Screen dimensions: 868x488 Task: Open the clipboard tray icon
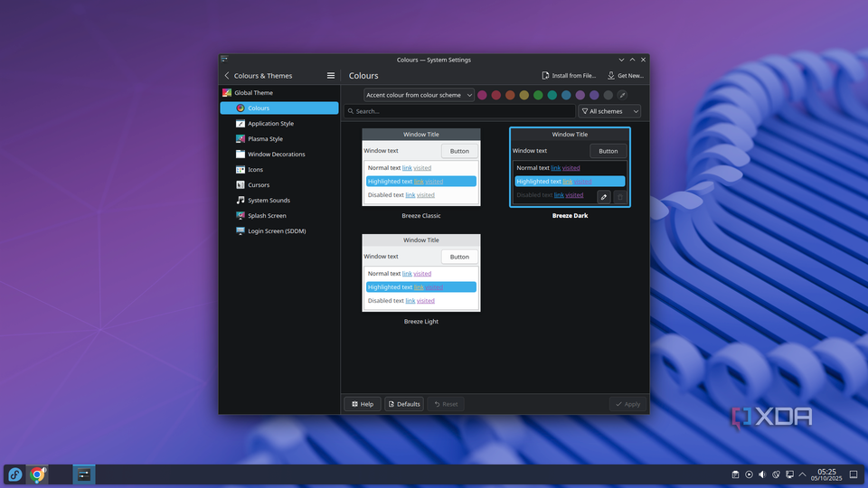[735, 474]
